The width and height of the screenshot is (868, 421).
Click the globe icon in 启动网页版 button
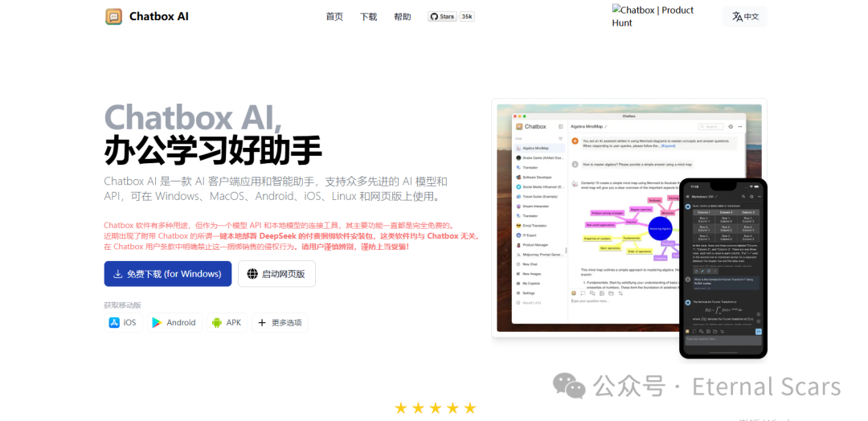(x=252, y=274)
